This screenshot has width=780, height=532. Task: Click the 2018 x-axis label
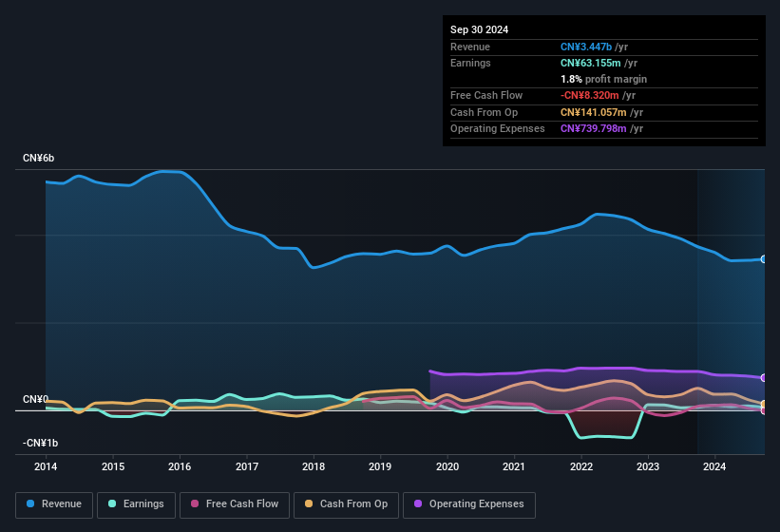[x=314, y=466]
